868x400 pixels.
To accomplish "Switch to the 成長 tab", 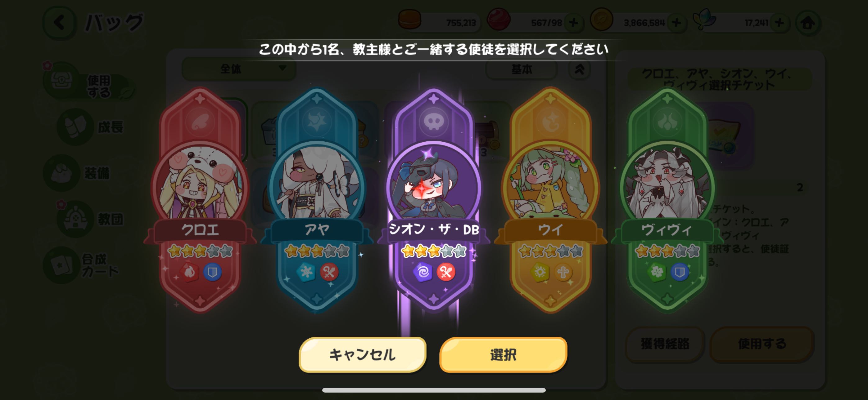I will point(91,127).
